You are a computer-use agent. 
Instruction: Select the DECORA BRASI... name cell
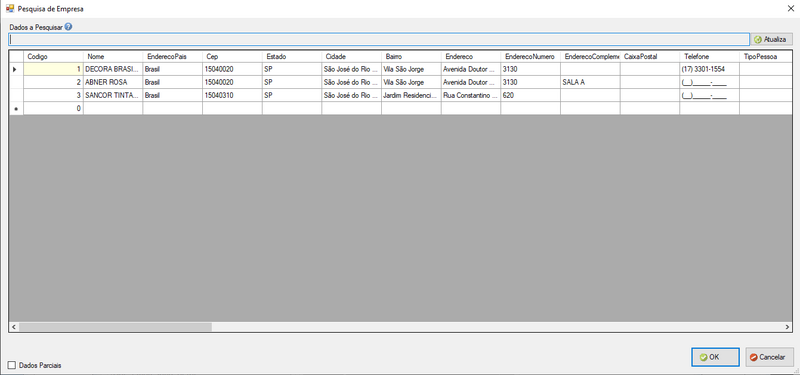pos(113,69)
